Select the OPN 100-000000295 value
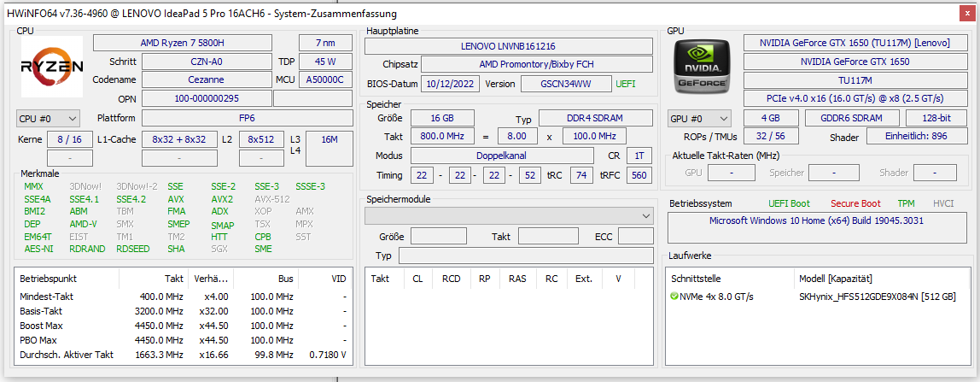The height and width of the screenshot is (382, 980). tap(207, 99)
